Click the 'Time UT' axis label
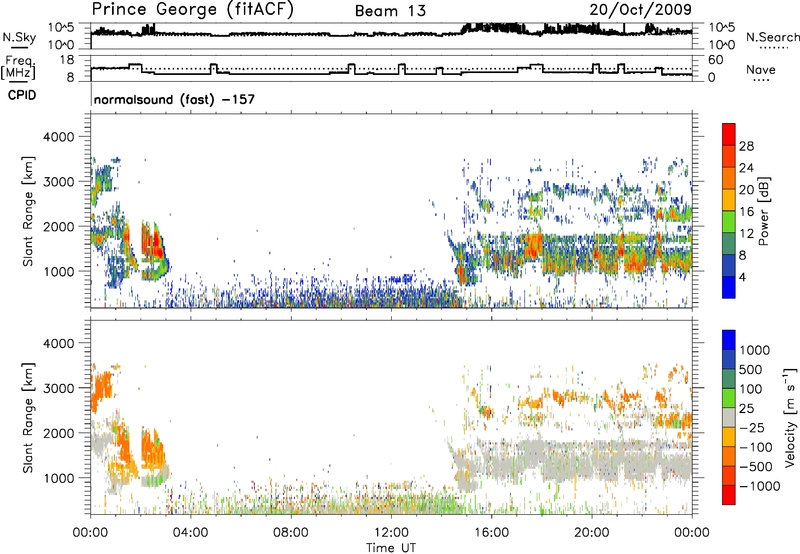Viewport: 800px width, 554px height. [x=391, y=548]
